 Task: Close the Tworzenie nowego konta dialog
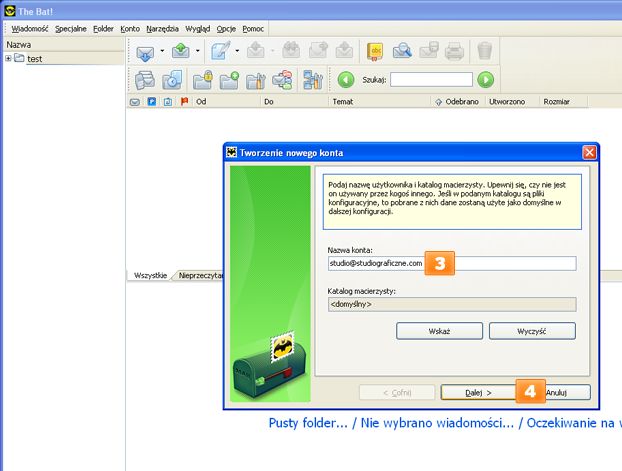[589, 152]
